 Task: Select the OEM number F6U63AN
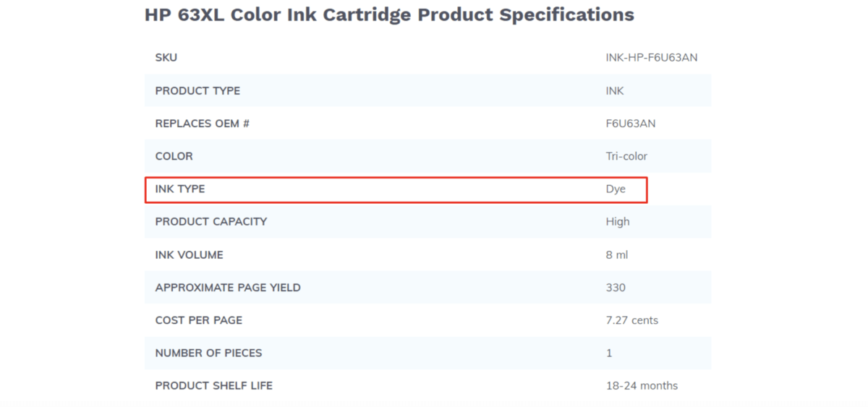631,124
